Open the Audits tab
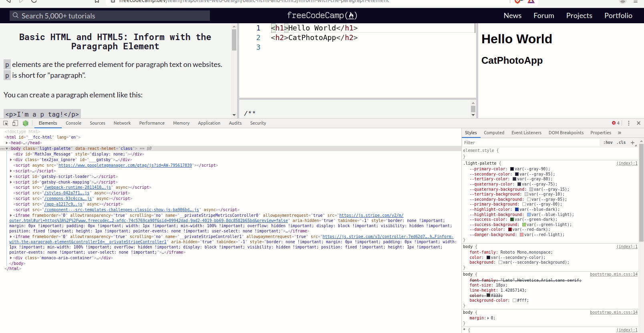This screenshot has height=333, width=644. click(235, 123)
